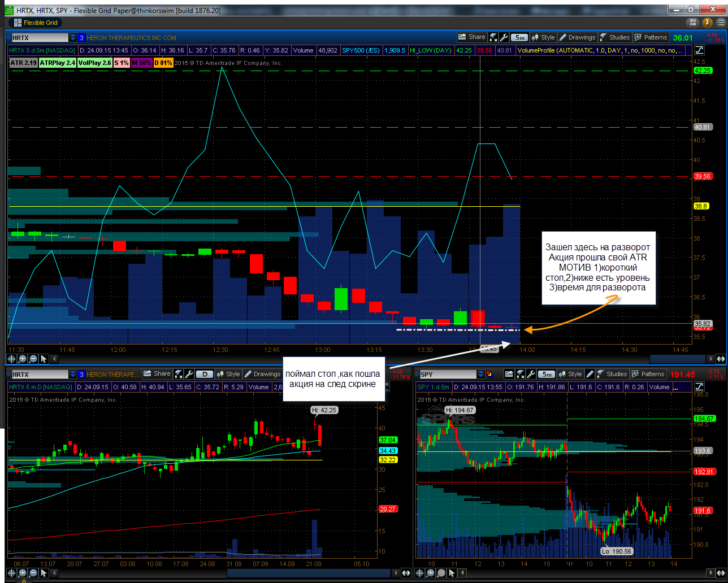Zoom out on the SPY chart
This screenshot has width=728, height=583.
click(x=441, y=572)
